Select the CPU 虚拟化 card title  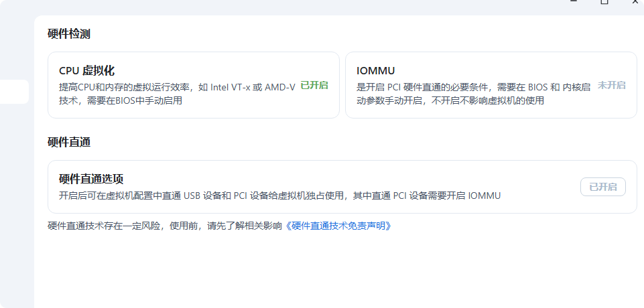coord(86,70)
